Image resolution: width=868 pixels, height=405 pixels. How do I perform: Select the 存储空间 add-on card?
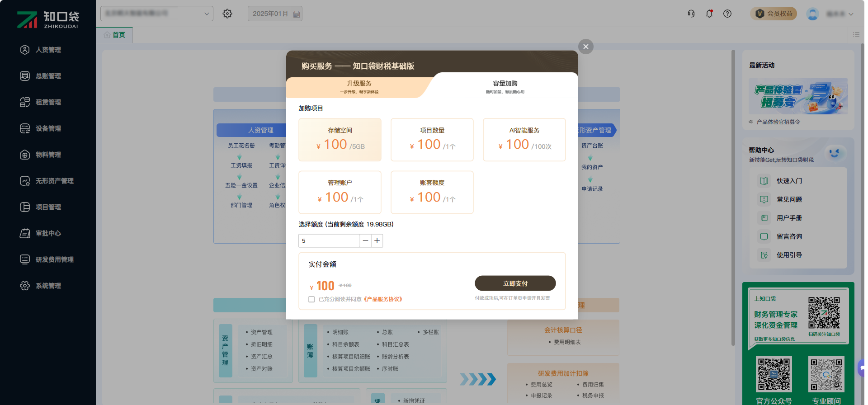point(340,140)
